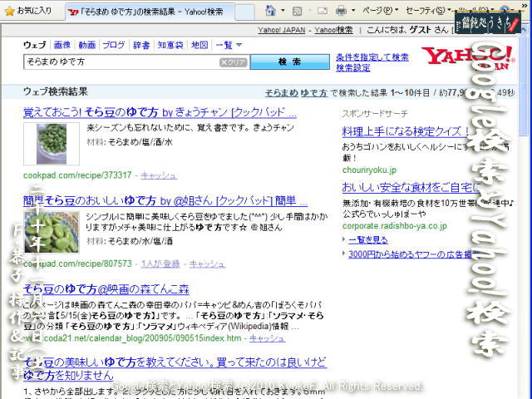Viewport: 532px width, 399px height.
Task: Switch to 地図 search tab
Action: [x=199, y=45]
